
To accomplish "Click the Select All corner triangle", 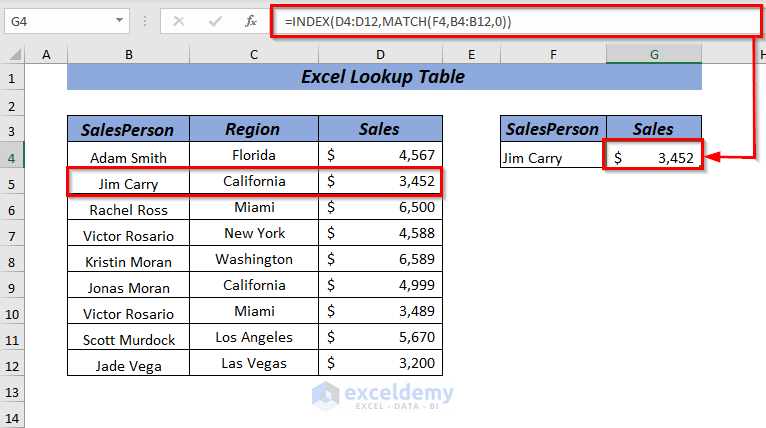I will point(12,54).
